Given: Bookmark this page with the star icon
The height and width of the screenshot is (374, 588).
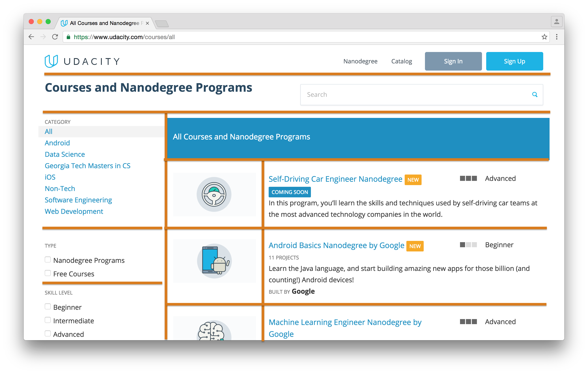Looking at the screenshot, I should tap(544, 37).
